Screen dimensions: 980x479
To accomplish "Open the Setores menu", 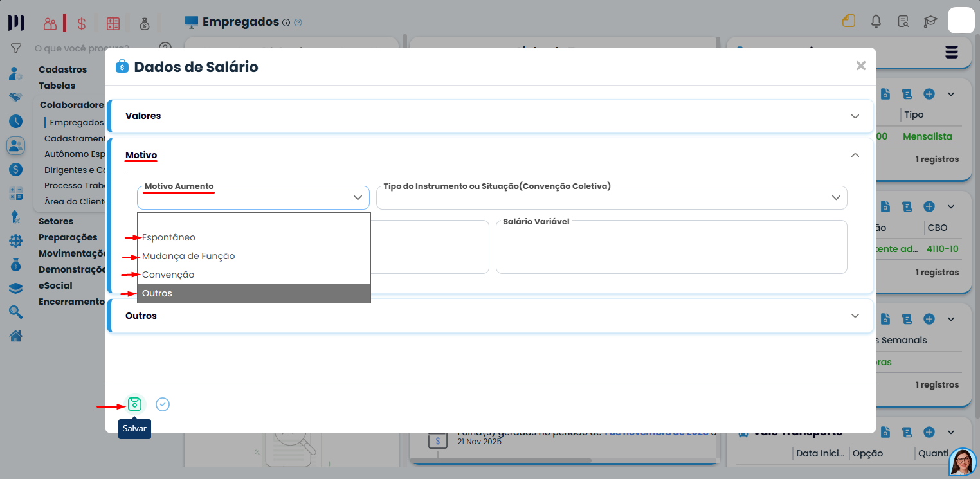I will pos(56,221).
